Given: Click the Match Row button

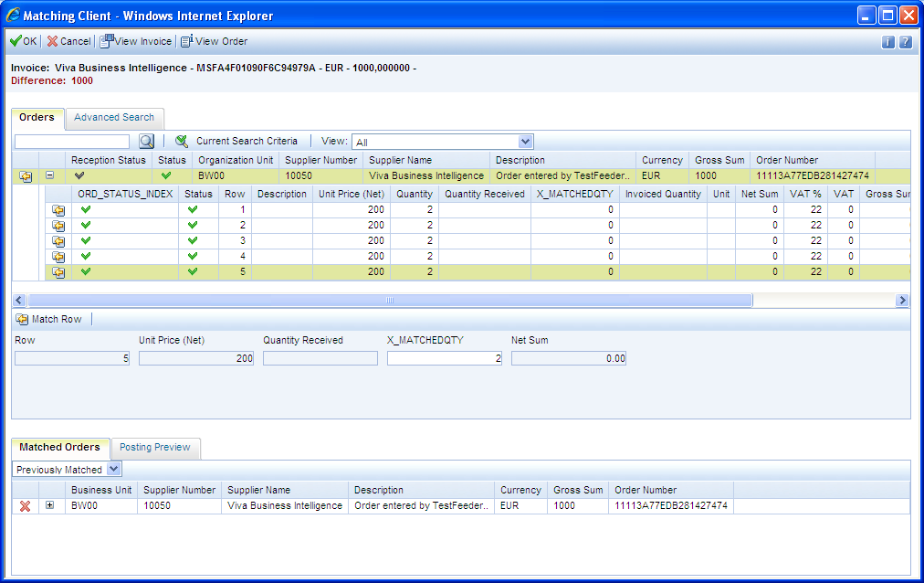Looking at the screenshot, I should point(49,319).
